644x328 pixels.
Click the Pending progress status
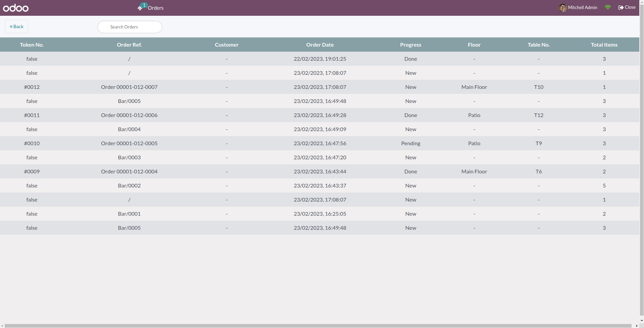point(411,143)
